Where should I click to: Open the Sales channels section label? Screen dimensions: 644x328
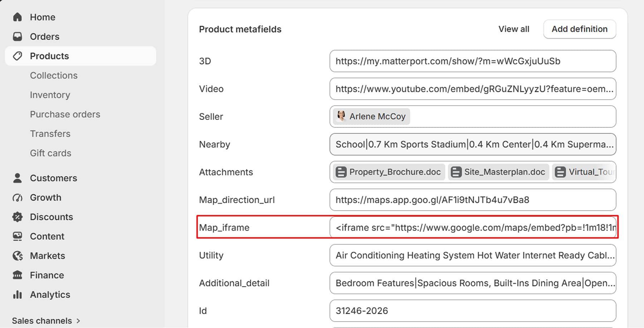point(42,321)
